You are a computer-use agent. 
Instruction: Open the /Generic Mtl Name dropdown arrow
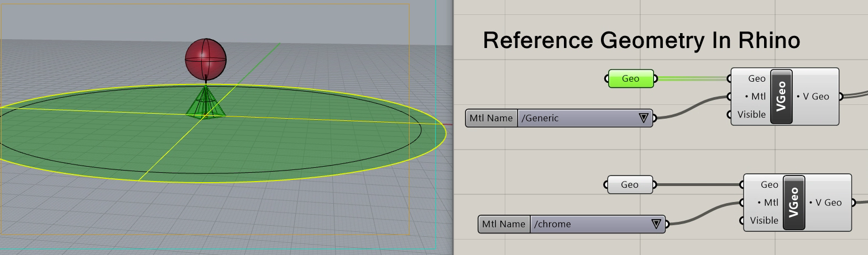(x=644, y=118)
